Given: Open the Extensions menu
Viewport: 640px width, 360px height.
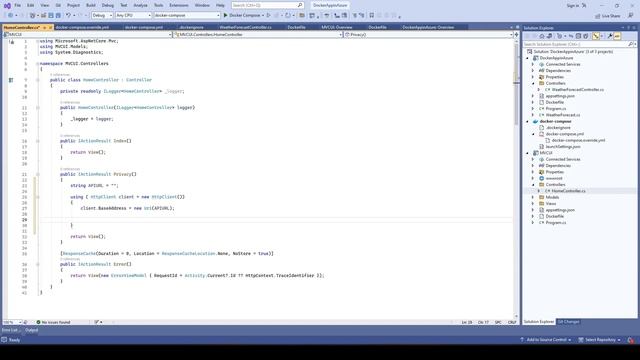Looking at the screenshot, I should [x=179, y=5].
